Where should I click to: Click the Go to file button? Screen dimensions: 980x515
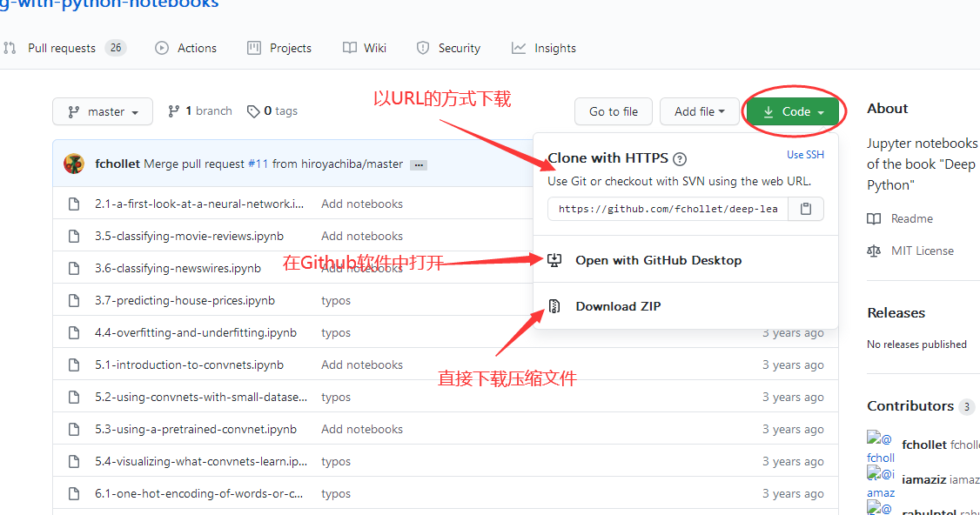point(613,111)
